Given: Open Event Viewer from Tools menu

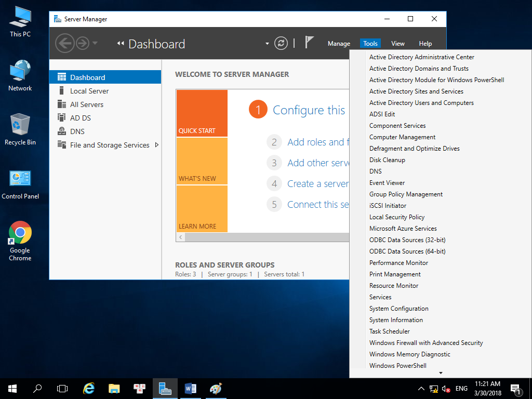Looking at the screenshot, I should tap(387, 183).
